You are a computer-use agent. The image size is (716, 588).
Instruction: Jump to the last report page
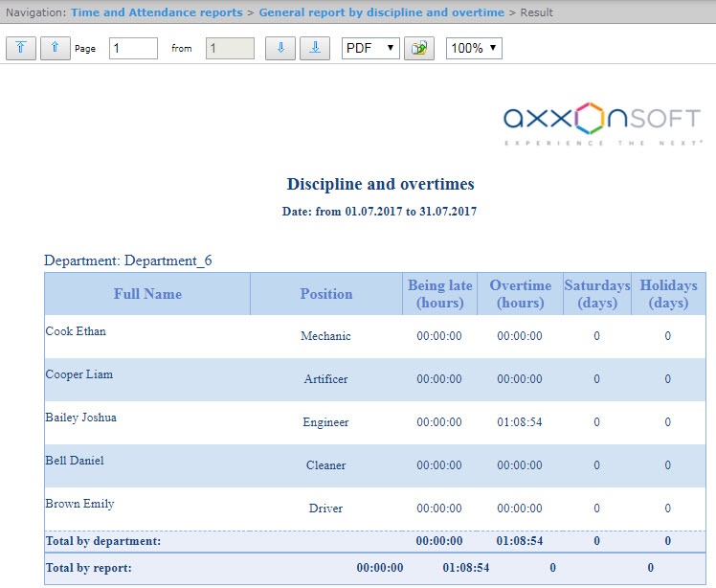tap(315, 48)
